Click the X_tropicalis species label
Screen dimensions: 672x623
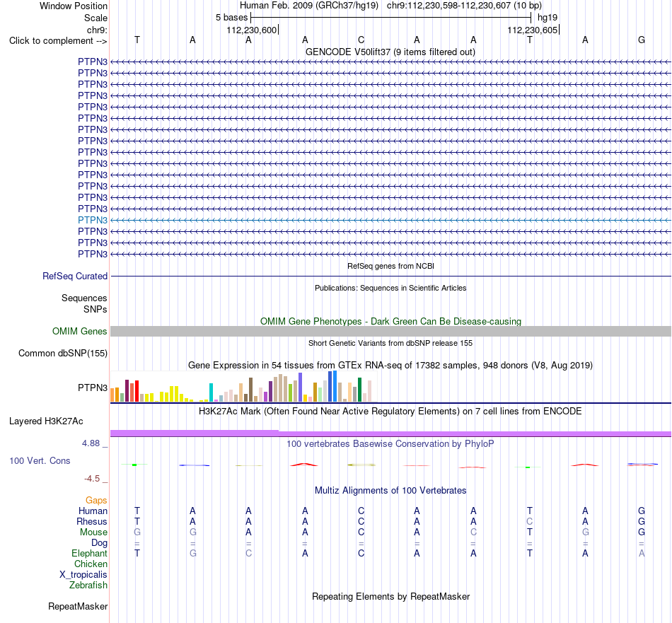83,575
